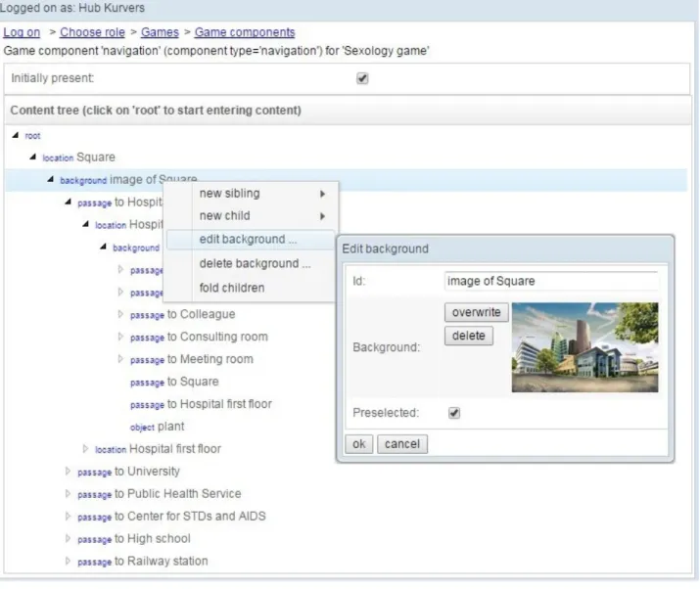Select the passage to Consulting room item
The image size is (700, 589).
click(199, 337)
